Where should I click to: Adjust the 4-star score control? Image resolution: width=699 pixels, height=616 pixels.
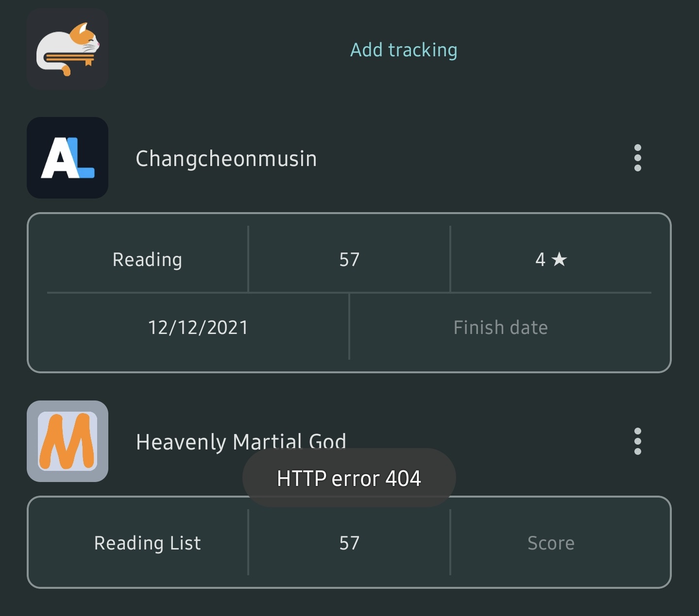coord(551,260)
